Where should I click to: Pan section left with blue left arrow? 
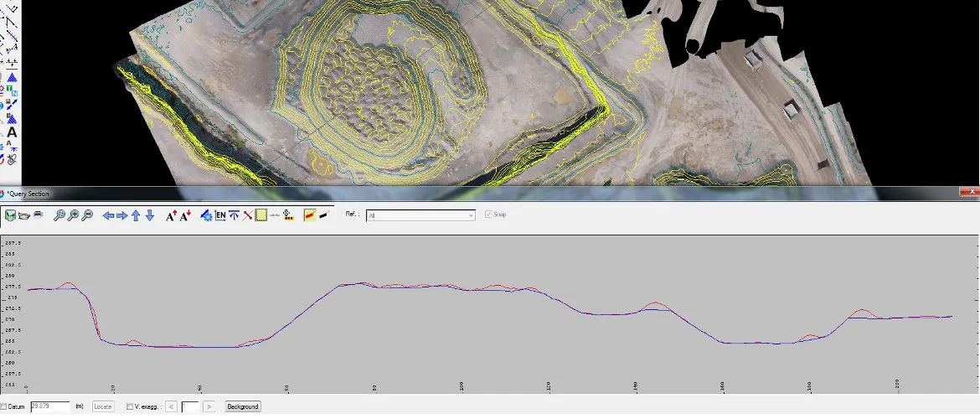108,215
